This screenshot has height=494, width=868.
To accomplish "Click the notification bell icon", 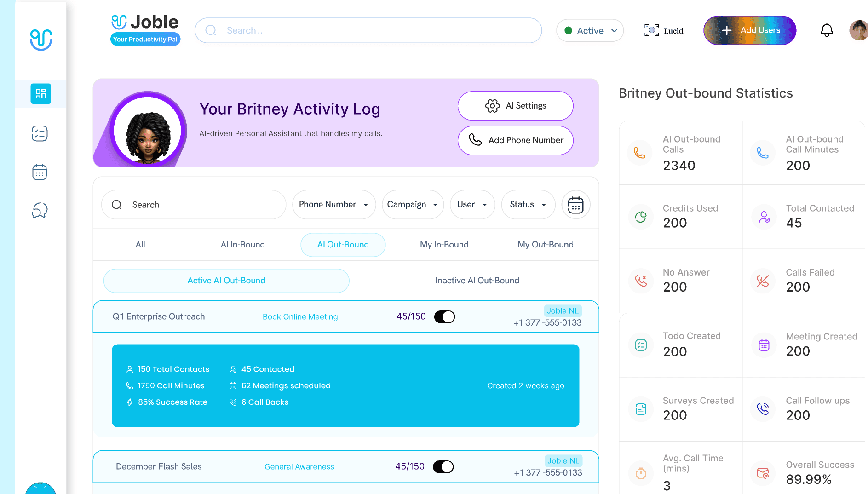I will [x=827, y=30].
